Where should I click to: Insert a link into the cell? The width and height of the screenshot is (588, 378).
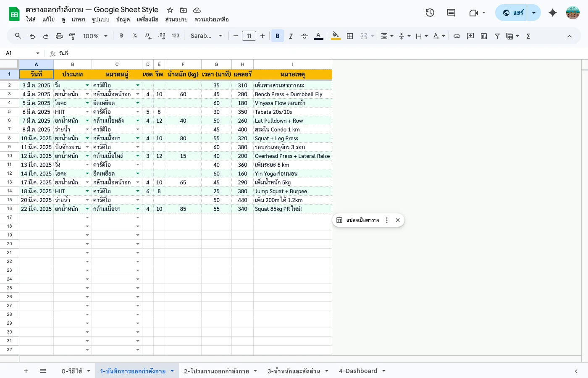pos(457,36)
